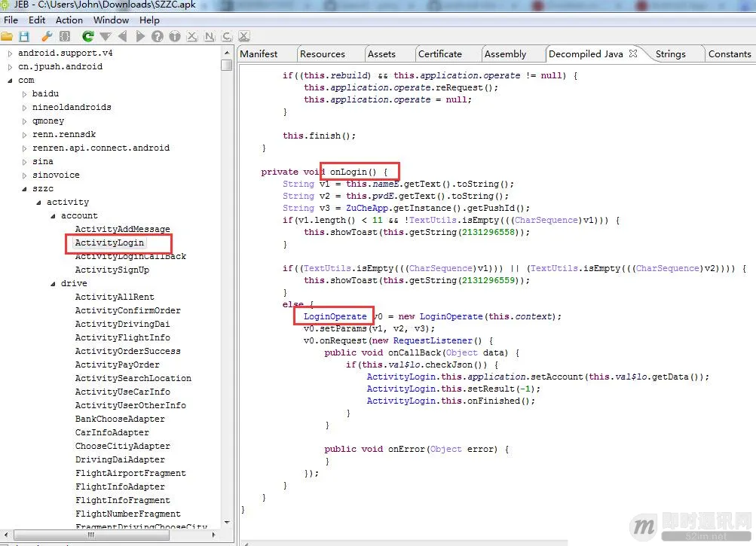The image size is (756, 546).
Task: Select ActivityLogin in the tree
Action: pos(109,242)
